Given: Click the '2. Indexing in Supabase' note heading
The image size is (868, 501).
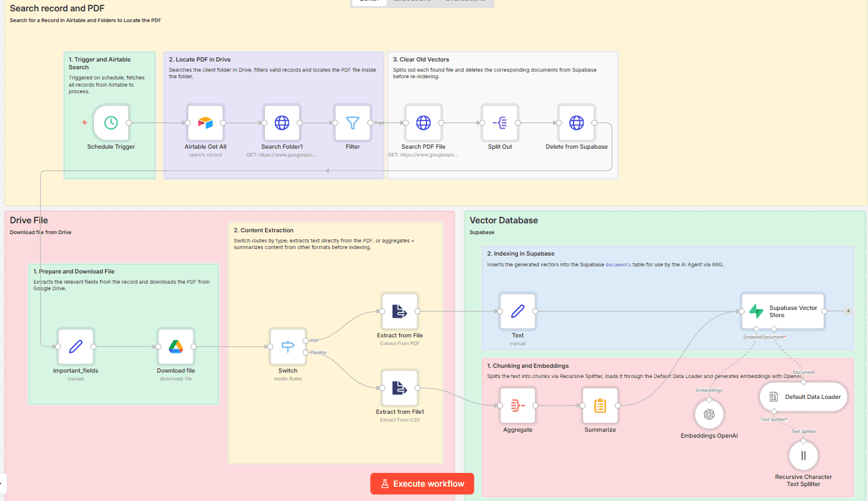Looking at the screenshot, I should [x=520, y=254].
